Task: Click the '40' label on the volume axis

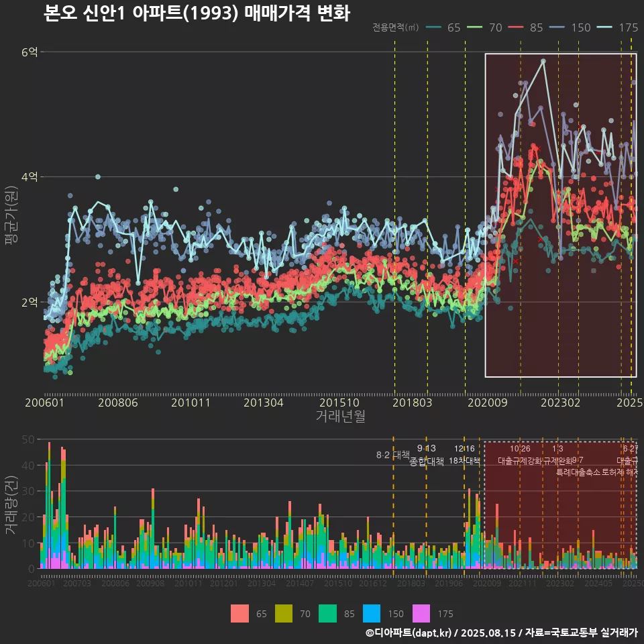Action: [x=28, y=466]
